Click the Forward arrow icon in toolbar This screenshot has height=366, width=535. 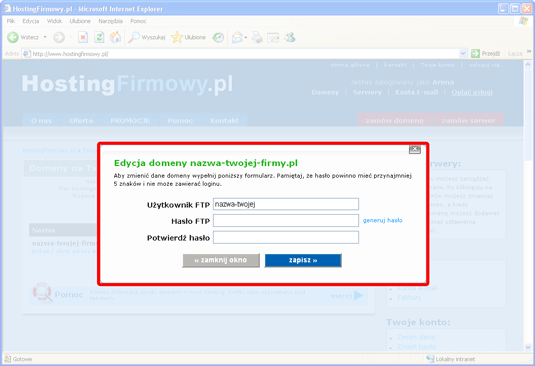[59, 37]
